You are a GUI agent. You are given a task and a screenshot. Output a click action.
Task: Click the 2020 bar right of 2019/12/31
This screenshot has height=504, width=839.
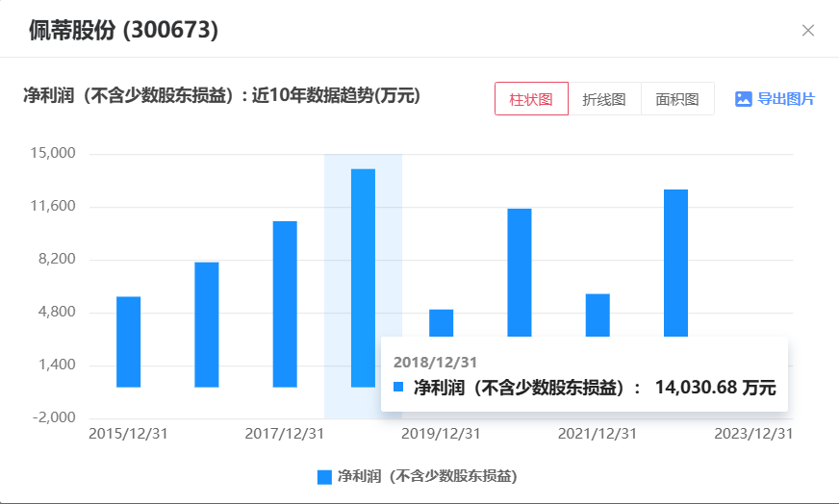coord(520,269)
